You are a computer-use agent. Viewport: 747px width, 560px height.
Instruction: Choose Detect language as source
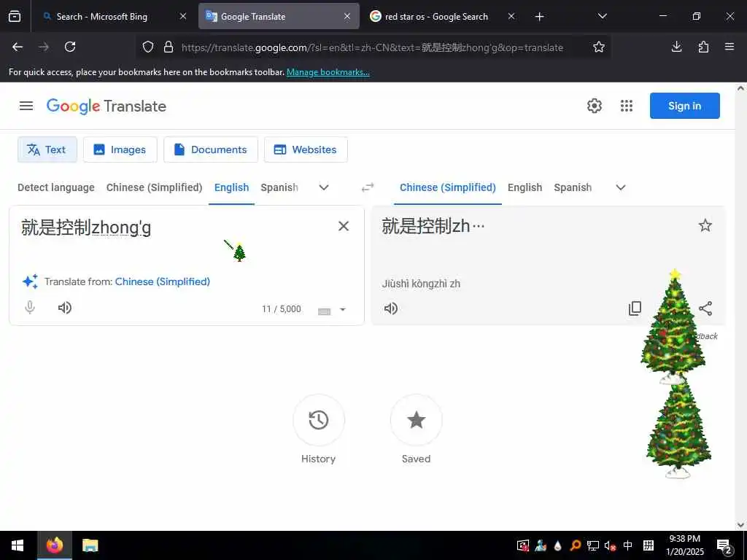(55, 187)
